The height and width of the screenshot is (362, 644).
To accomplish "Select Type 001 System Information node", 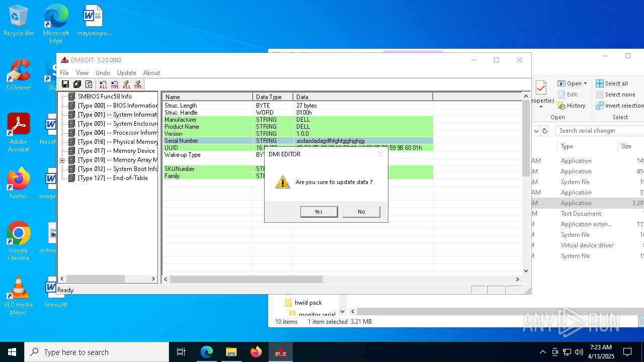I will 118,115.
